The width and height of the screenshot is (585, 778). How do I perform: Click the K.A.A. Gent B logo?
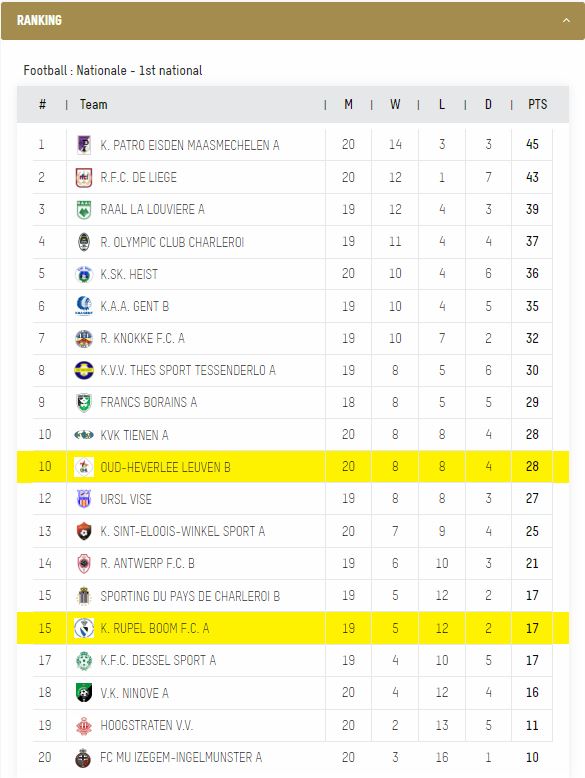point(84,306)
